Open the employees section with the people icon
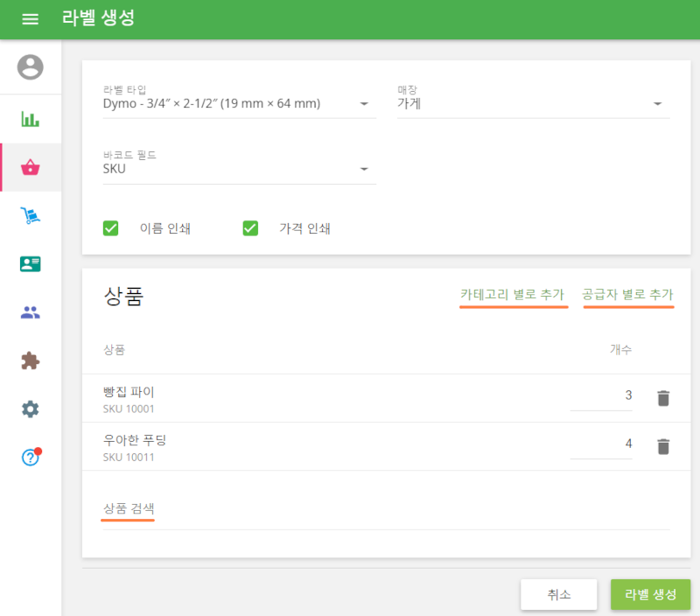Screen dimensions: 700x616 coord(30,312)
